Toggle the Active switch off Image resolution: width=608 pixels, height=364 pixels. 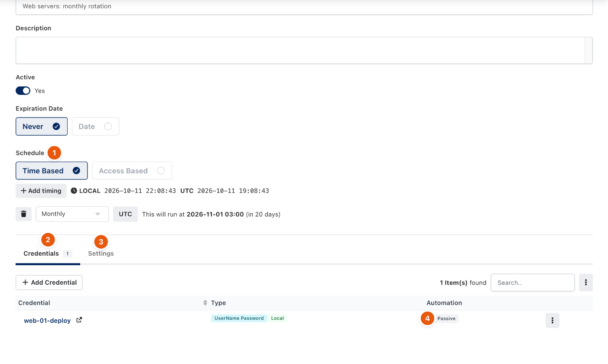[23, 91]
